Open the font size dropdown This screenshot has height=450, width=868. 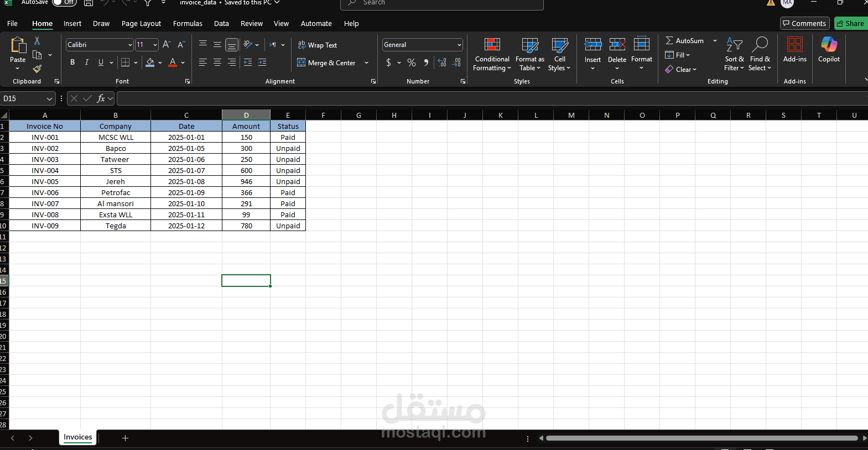(155, 45)
